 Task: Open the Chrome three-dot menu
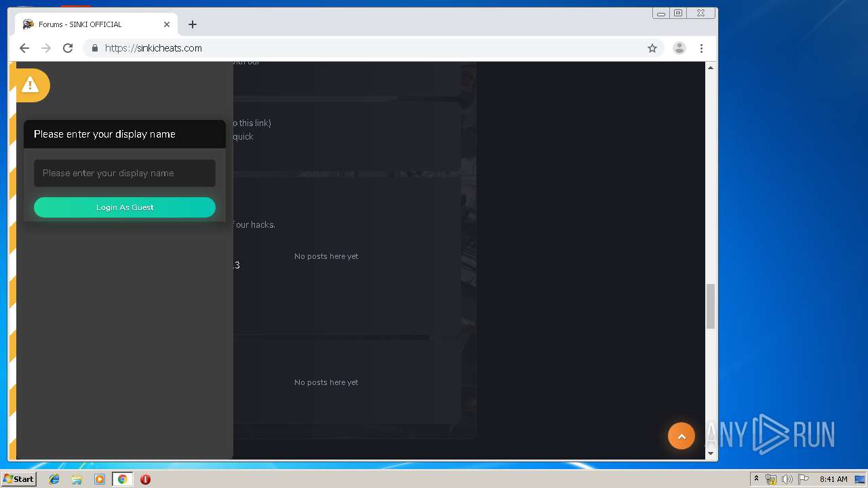pos(701,48)
